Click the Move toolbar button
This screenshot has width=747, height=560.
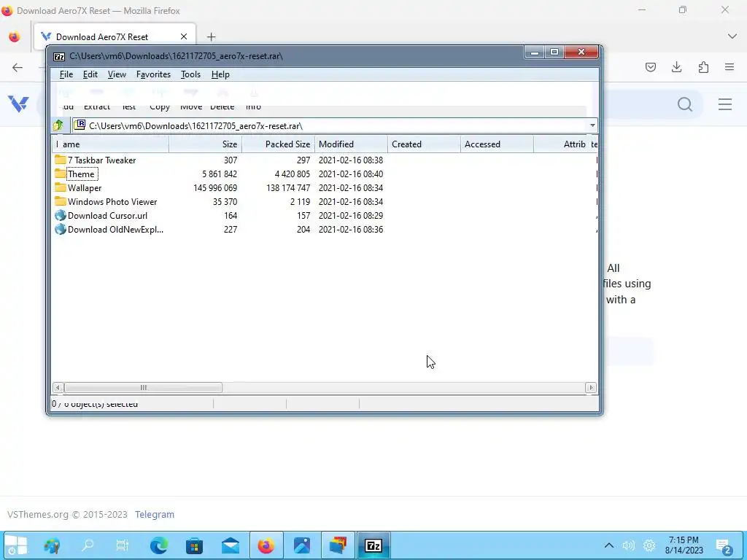(x=191, y=100)
